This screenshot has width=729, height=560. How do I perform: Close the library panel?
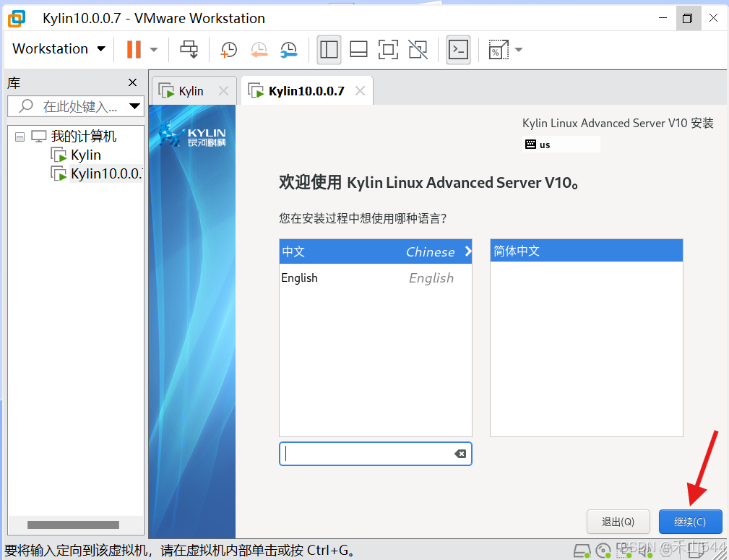pos(132,82)
